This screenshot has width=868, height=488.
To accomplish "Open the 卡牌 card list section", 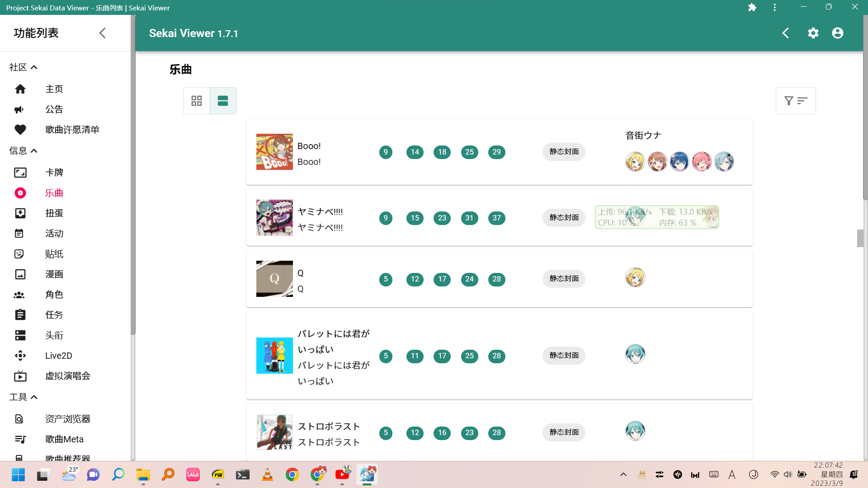I will tap(54, 172).
